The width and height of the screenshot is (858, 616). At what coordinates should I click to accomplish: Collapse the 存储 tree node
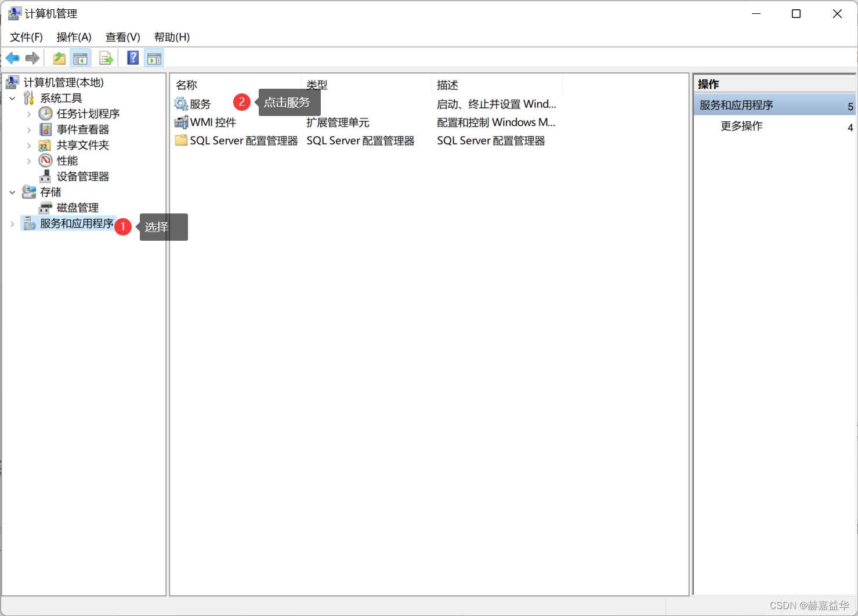coord(12,193)
